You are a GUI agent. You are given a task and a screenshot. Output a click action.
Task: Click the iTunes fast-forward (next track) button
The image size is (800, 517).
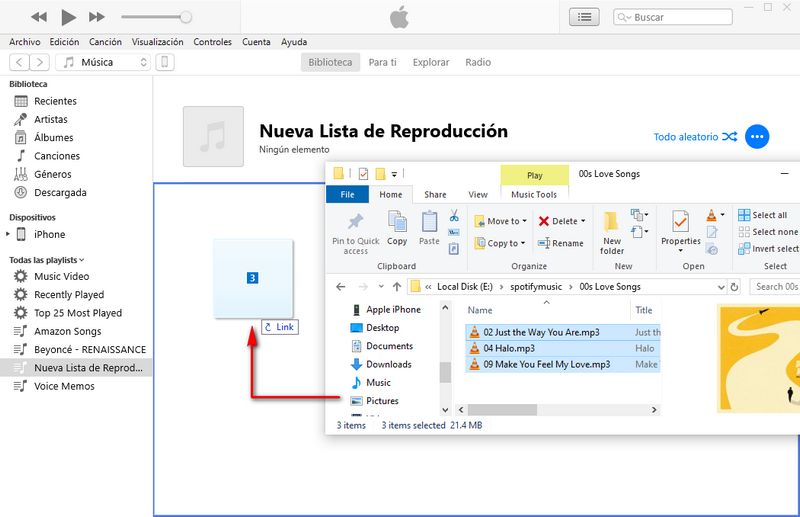96,17
